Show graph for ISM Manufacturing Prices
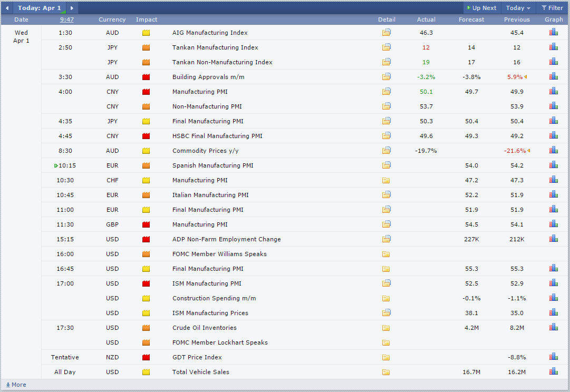This screenshot has height=392, width=570. pos(553,313)
